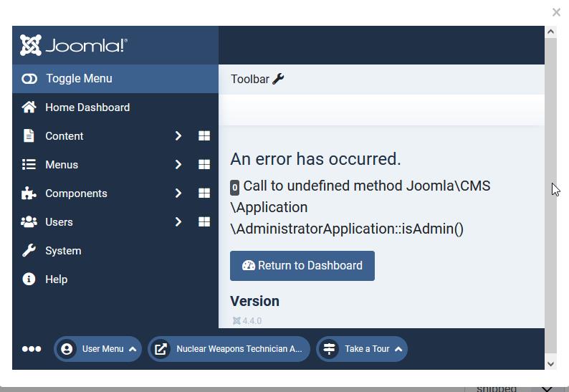Click the Help info icon
The width and height of the screenshot is (569, 392).
[29, 279]
